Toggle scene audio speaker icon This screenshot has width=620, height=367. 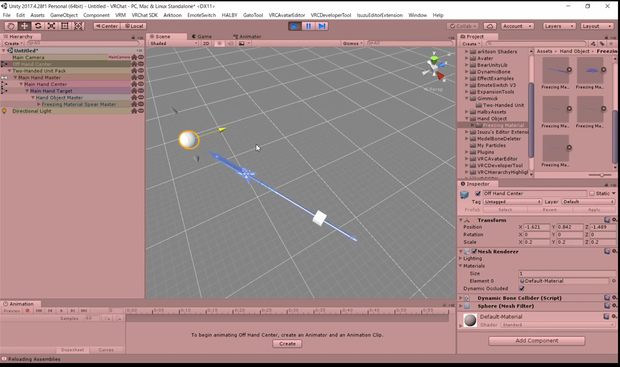coord(230,44)
